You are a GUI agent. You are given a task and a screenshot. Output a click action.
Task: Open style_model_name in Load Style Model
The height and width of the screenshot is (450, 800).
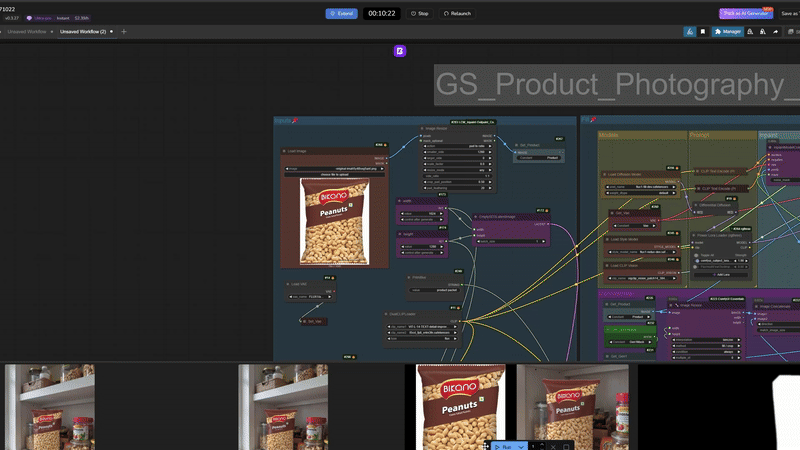click(x=642, y=252)
